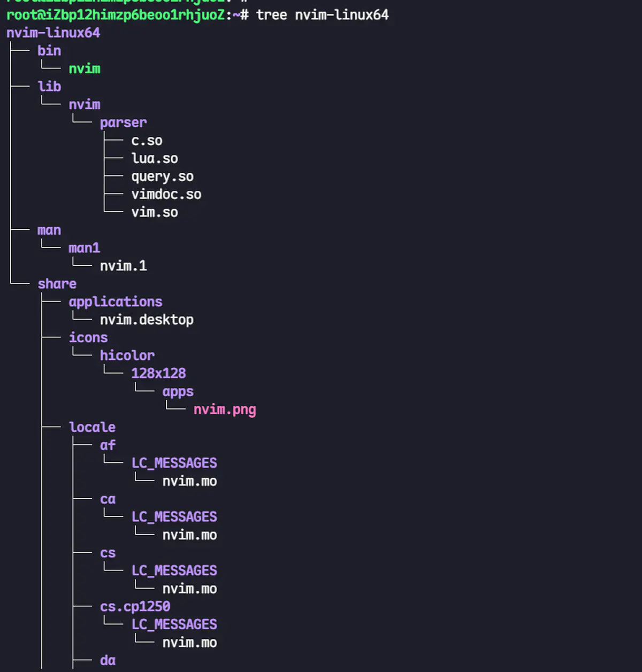Viewport: 642px width, 672px height.
Task: Click the 'vimdoc.so' file name
Action: [x=166, y=195]
